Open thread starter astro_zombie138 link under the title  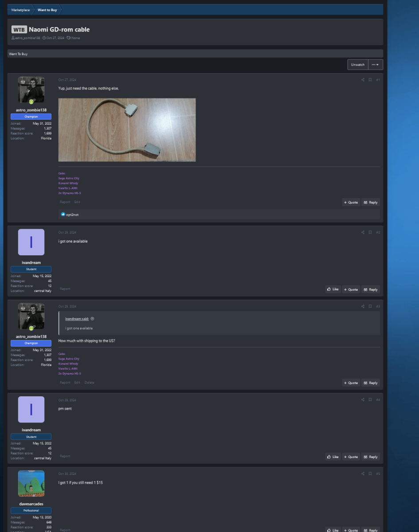[27, 38]
